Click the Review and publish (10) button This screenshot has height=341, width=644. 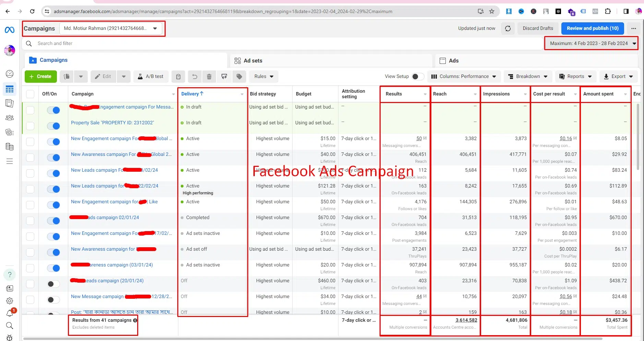(592, 29)
